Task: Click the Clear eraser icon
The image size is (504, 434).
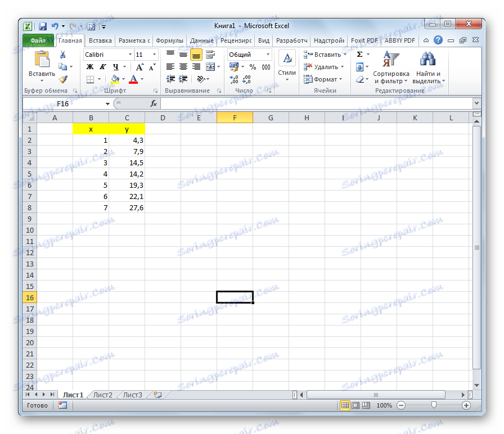Action: click(x=360, y=79)
